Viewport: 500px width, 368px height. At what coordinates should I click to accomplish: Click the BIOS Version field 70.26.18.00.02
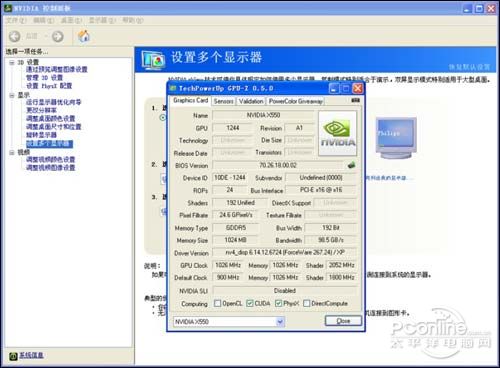point(278,165)
